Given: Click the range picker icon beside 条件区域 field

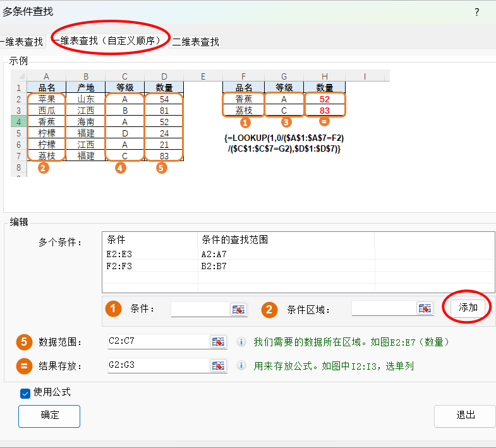Looking at the screenshot, I should (425, 308).
